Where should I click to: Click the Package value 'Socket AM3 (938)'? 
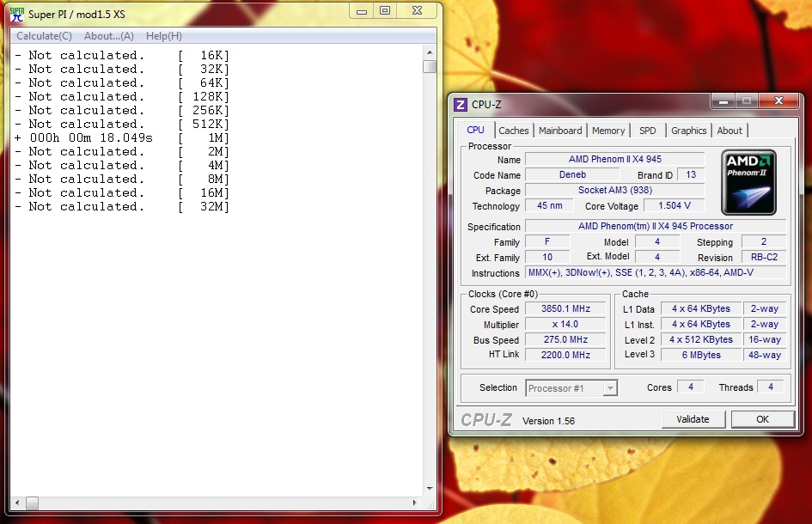(614, 190)
